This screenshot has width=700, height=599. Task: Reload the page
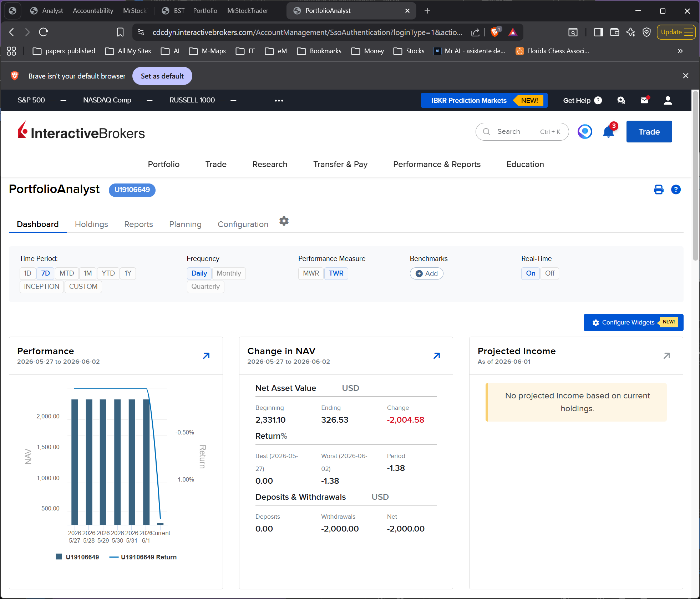point(44,32)
